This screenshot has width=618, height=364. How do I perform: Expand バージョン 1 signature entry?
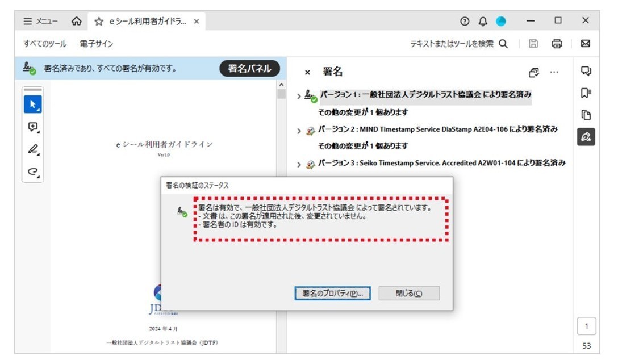point(299,96)
